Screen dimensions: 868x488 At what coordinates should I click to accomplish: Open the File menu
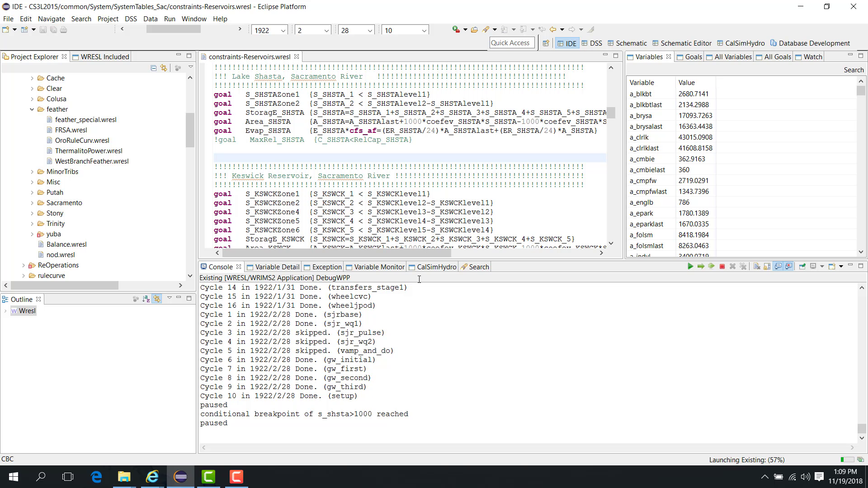8,19
